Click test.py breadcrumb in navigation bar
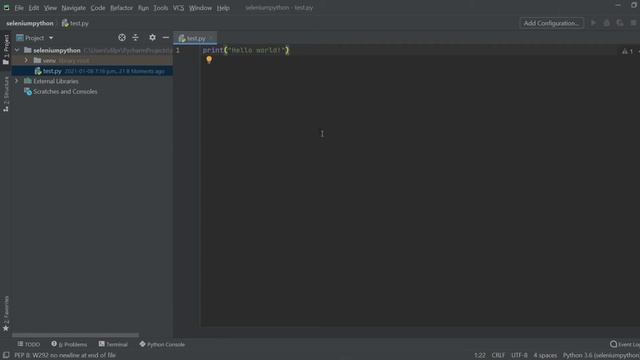 pyautogui.click(x=75, y=23)
